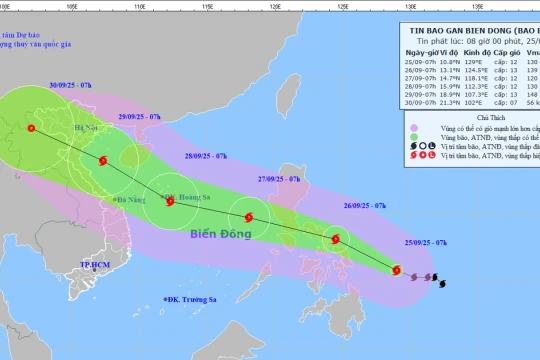Viewport: 540px width, 360px height.
Task: Select legend text starting Vùng bão, ATNĐ
Action: (x=490, y=137)
